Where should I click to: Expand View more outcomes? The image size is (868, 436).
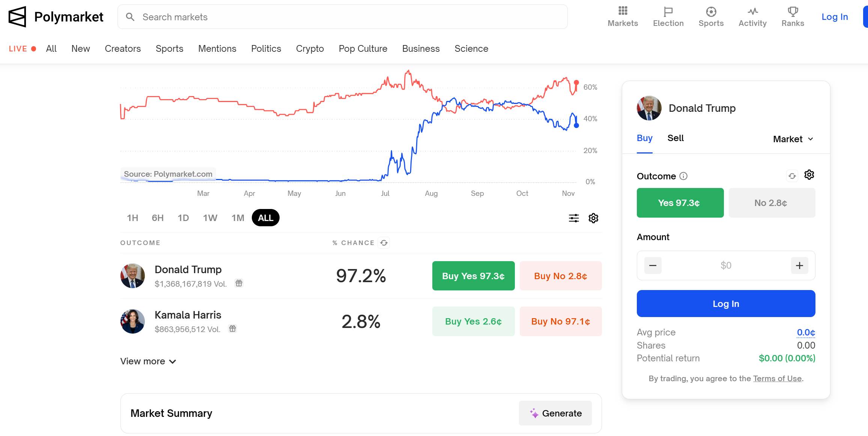click(148, 361)
